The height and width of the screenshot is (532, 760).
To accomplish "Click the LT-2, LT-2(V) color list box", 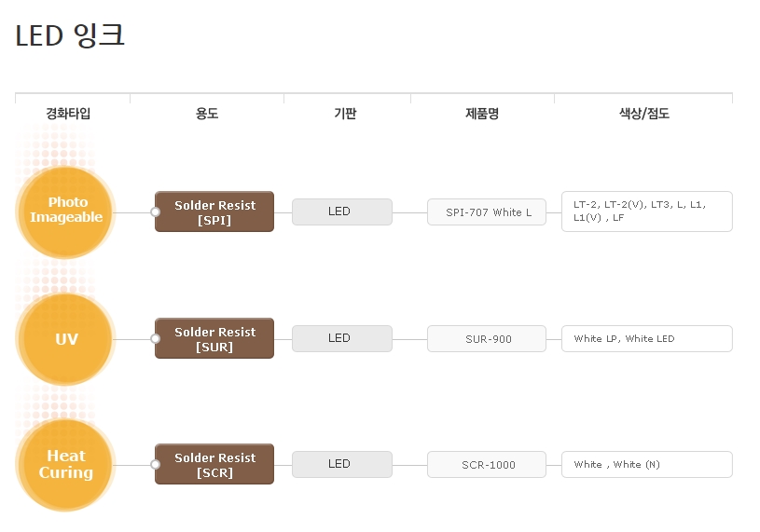I will 646,211.
